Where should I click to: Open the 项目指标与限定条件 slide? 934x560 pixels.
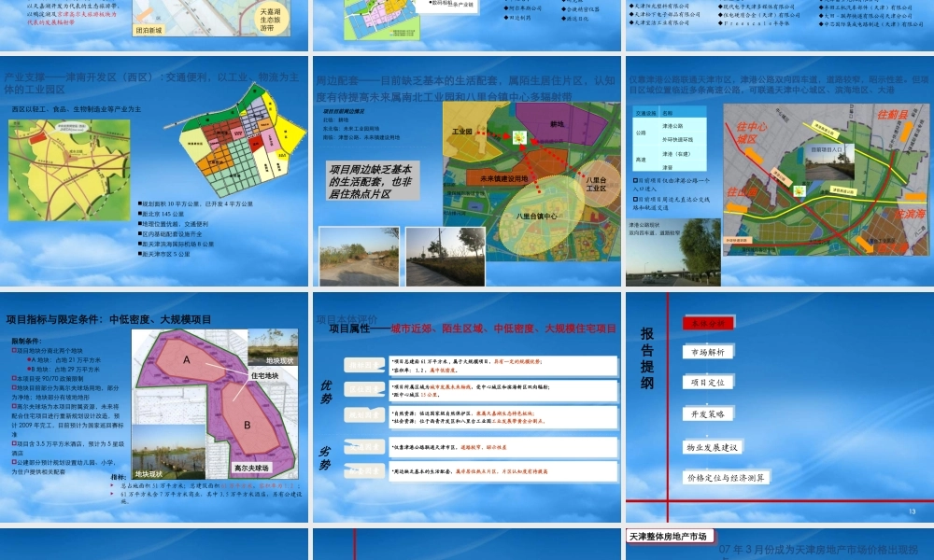(154, 407)
